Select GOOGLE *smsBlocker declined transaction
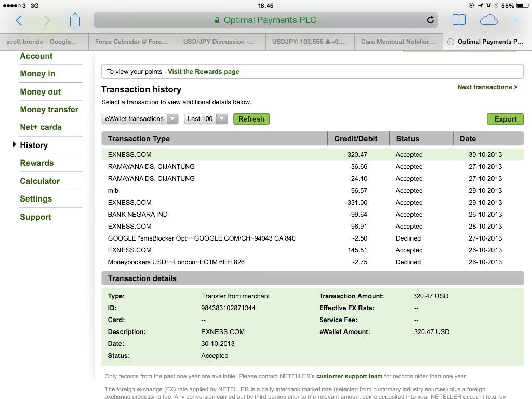The height and width of the screenshot is (399, 532). click(312, 238)
